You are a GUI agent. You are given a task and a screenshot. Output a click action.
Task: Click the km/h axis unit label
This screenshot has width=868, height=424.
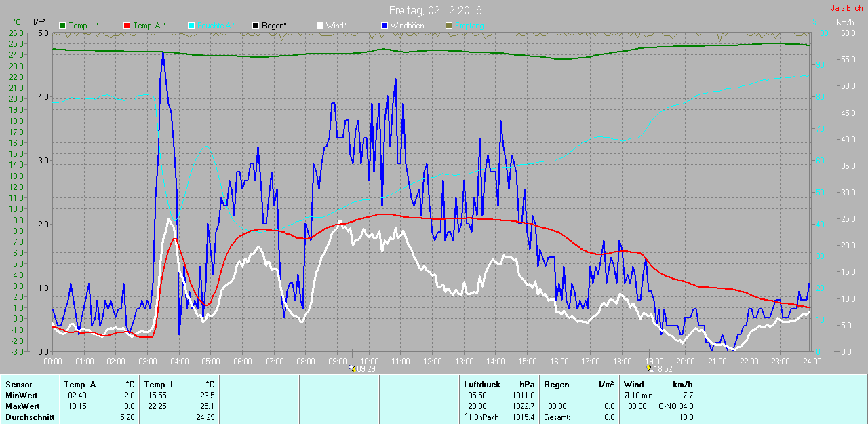[845, 22]
